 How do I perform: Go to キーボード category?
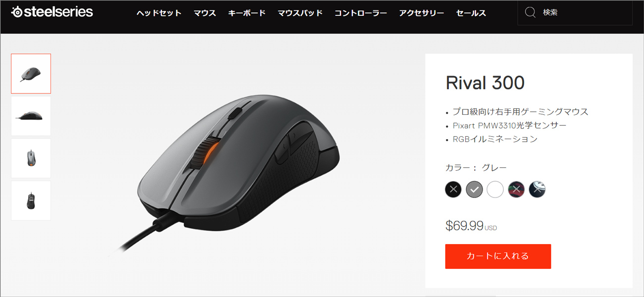[247, 13]
